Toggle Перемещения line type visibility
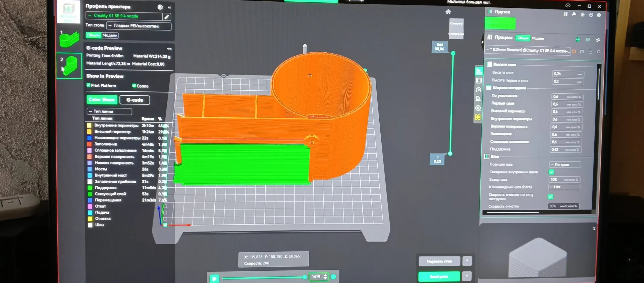644x283 pixels. pyautogui.click(x=165, y=200)
